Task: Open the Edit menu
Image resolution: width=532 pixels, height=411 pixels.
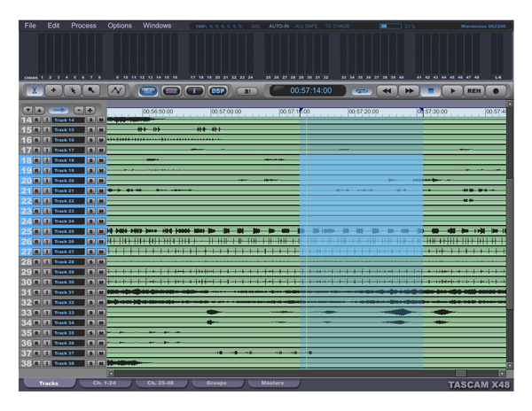Action: point(53,26)
